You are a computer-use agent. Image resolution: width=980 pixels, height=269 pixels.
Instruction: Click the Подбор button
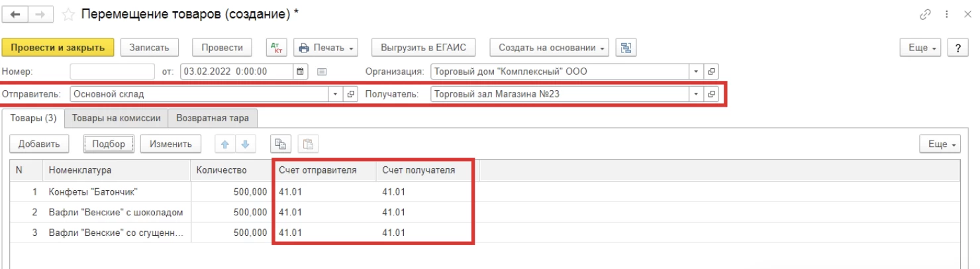[x=109, y=144]
